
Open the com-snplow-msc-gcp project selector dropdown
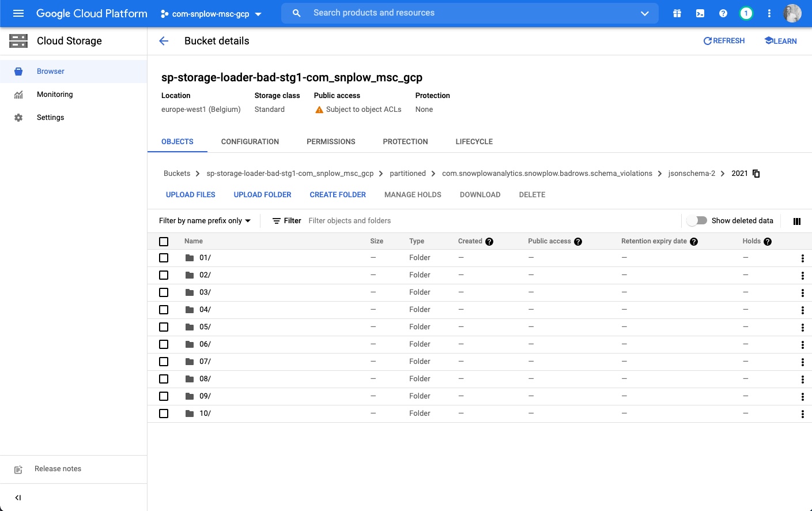click(x=211, y=14)
